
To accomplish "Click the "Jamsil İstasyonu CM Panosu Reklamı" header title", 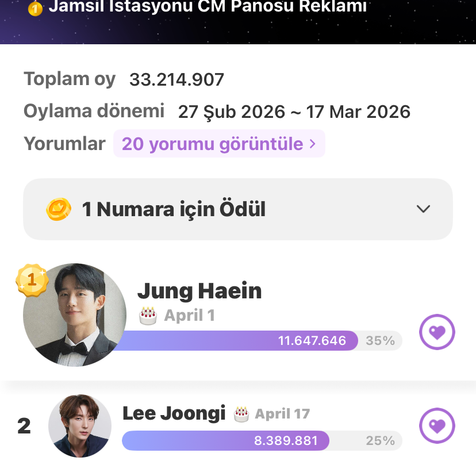I will click(x=207, y=7).
